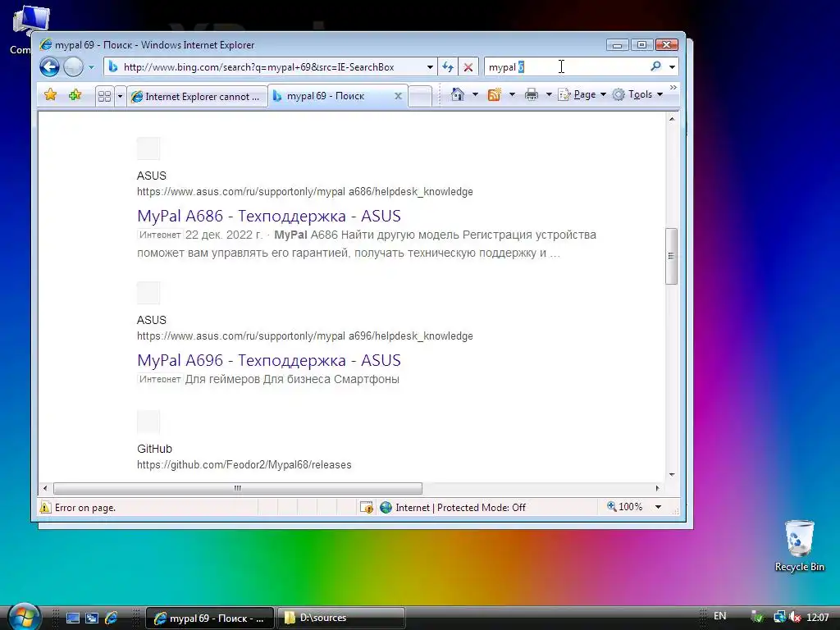Click the vertical scrollbar thumb

pos(671,256)
